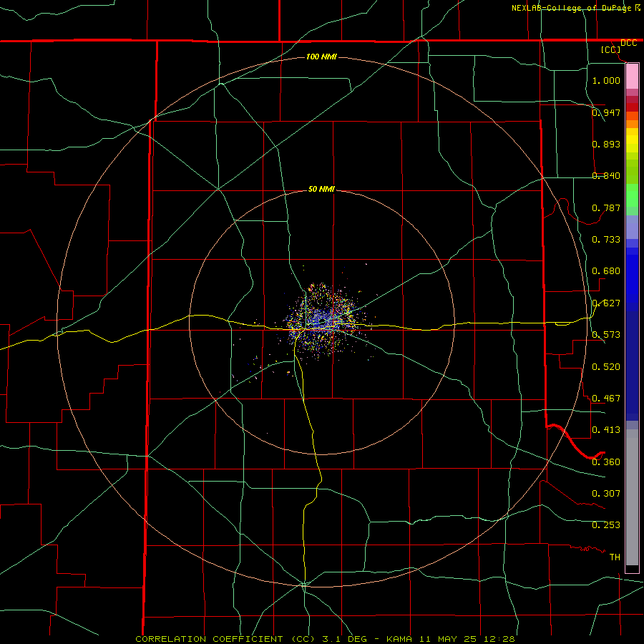644x644 pixels.
Task: Select the 0.840 scale value
Action: [606, 176]
